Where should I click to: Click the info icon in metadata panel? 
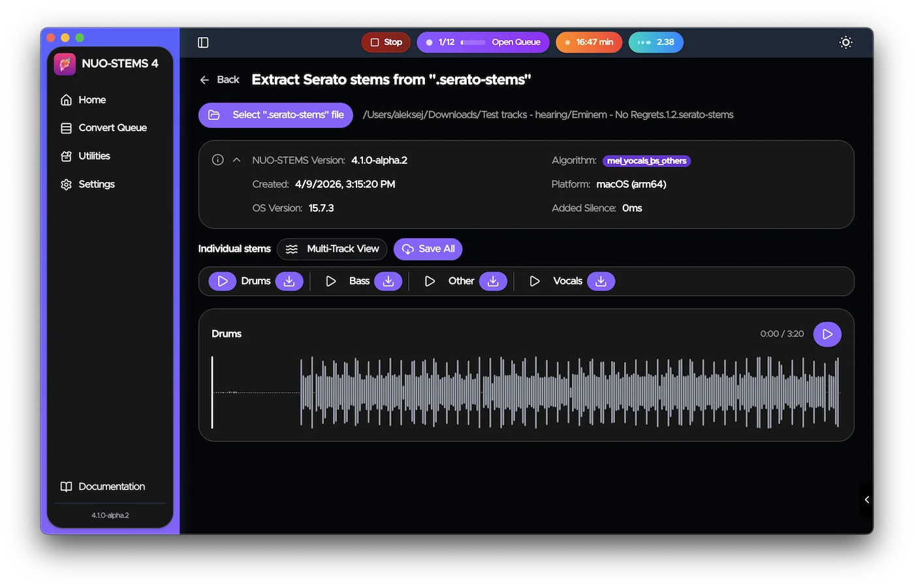[x=218, y=160]
